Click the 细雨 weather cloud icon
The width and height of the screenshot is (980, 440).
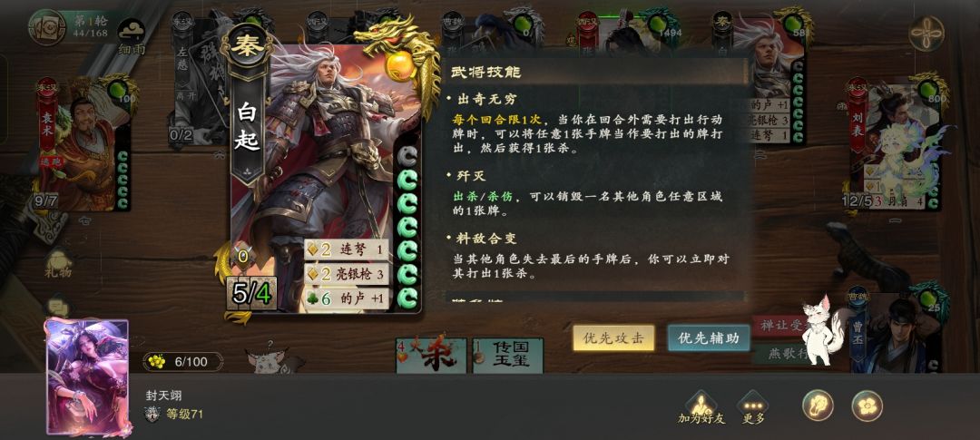132,35
